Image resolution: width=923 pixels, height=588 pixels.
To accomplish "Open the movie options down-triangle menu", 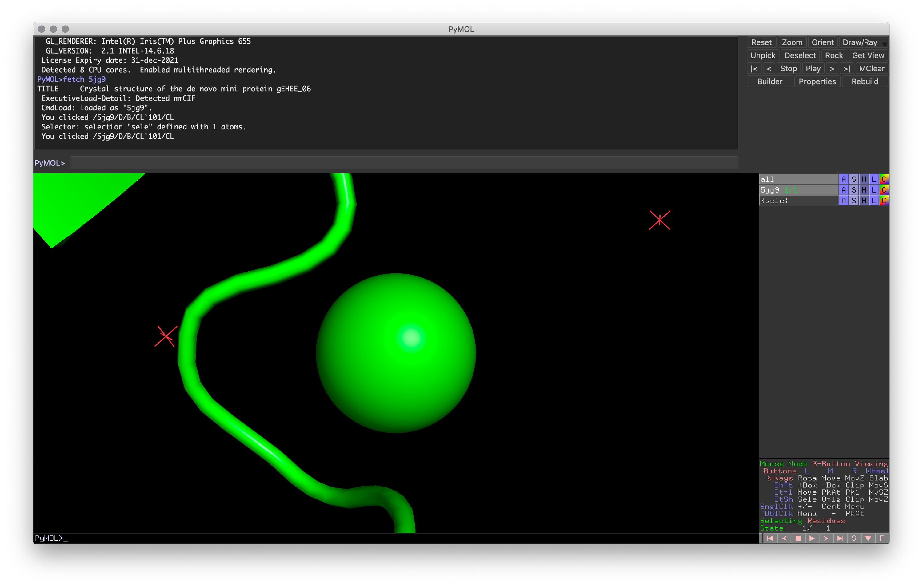I will click(x=868, y=538).
